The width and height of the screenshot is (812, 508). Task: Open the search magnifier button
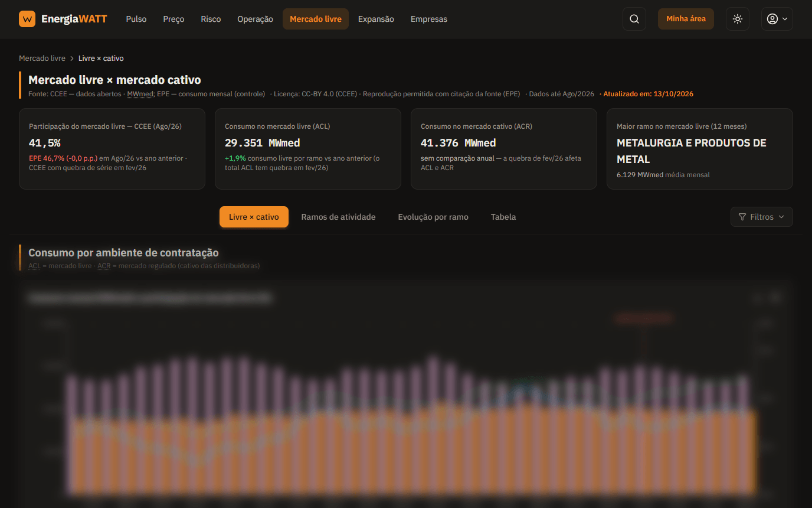click(x=634, y=19)
